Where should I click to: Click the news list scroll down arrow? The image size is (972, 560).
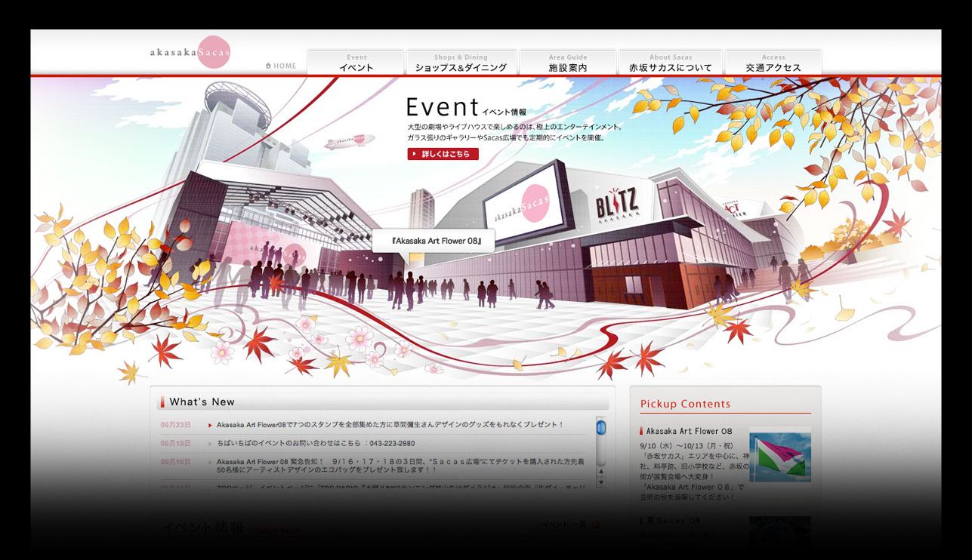(601, 482)
